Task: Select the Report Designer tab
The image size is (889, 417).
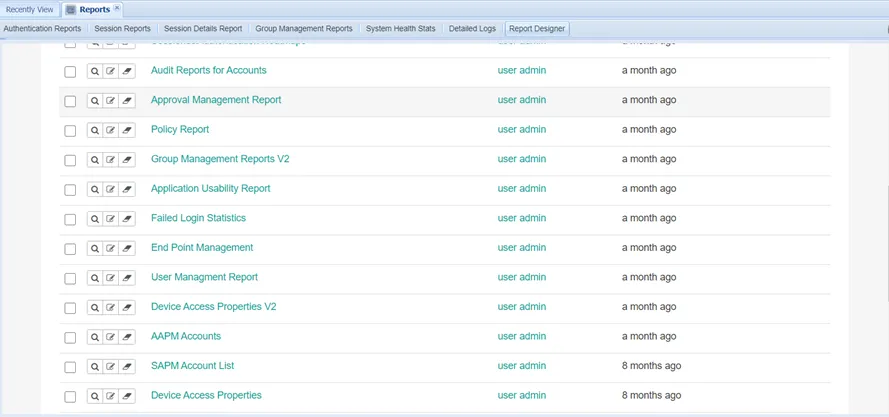Action: (537, 28)
